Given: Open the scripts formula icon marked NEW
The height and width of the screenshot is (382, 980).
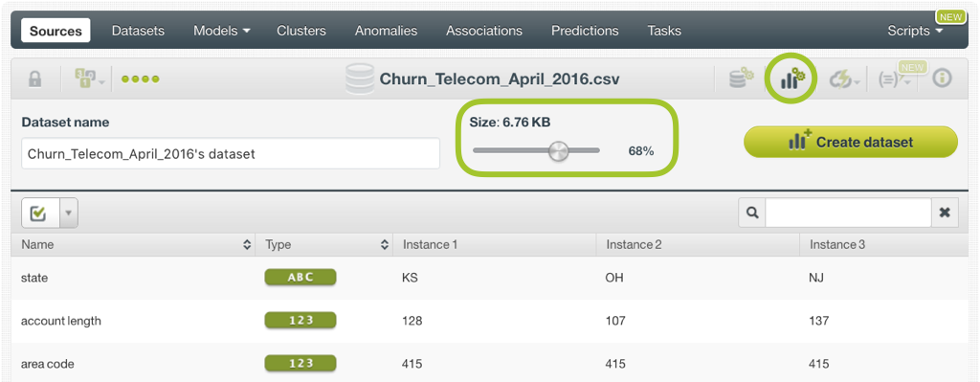Looking at the screenshot, I should [894, 80].
